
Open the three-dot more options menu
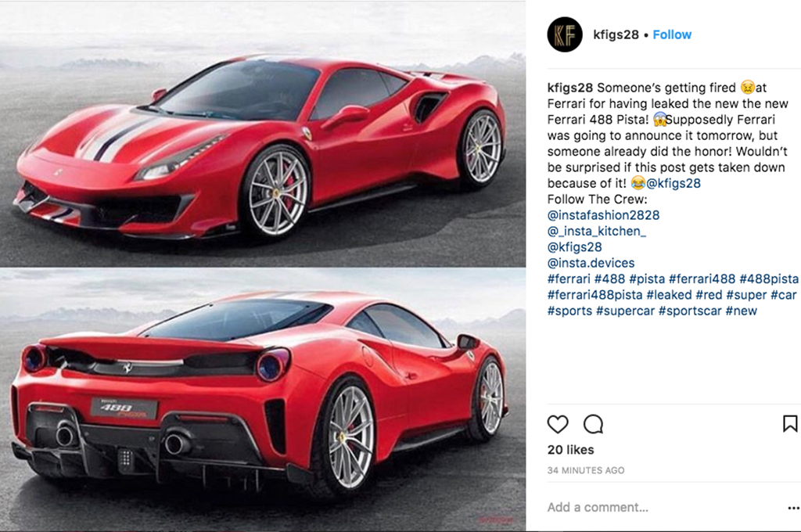pos(793,508)
